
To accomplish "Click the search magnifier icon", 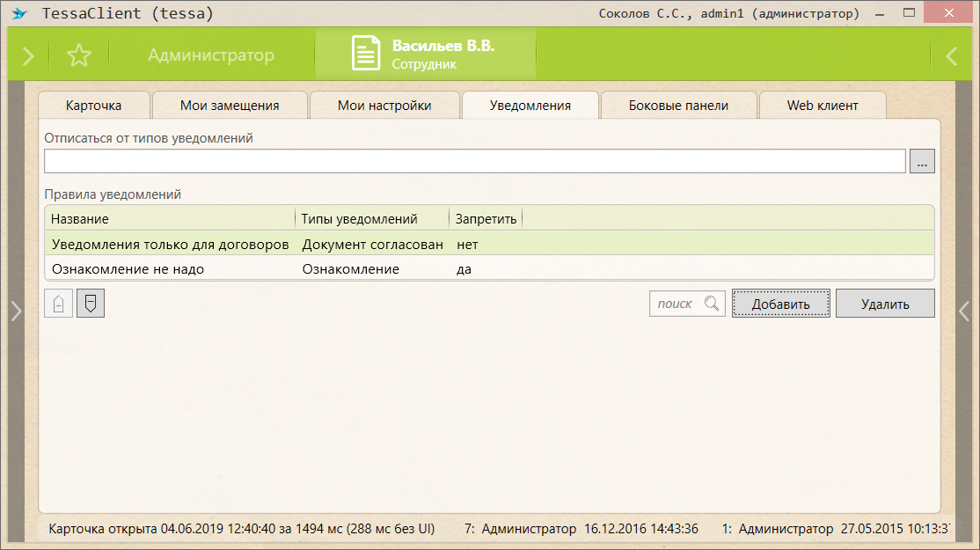I will (x=713, y=304).
